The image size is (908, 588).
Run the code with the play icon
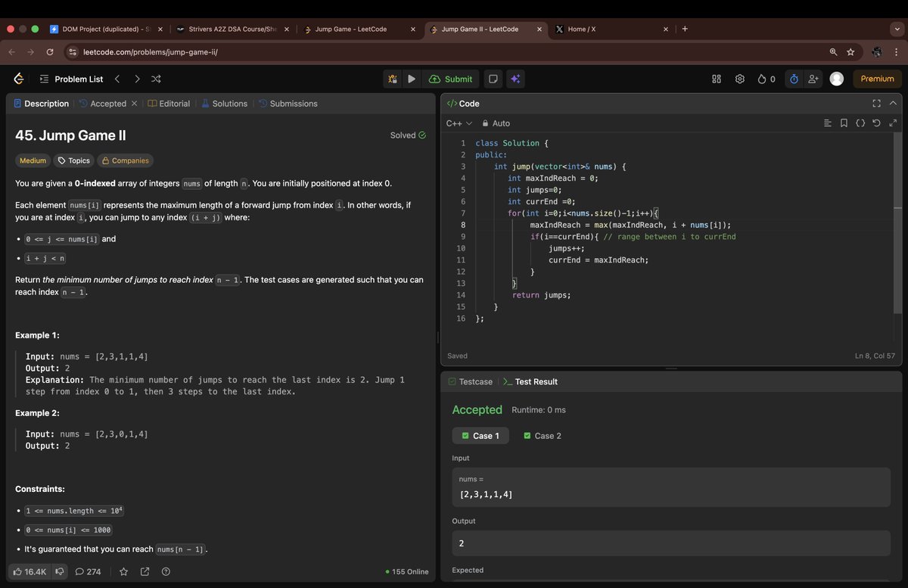click(412, 79)
